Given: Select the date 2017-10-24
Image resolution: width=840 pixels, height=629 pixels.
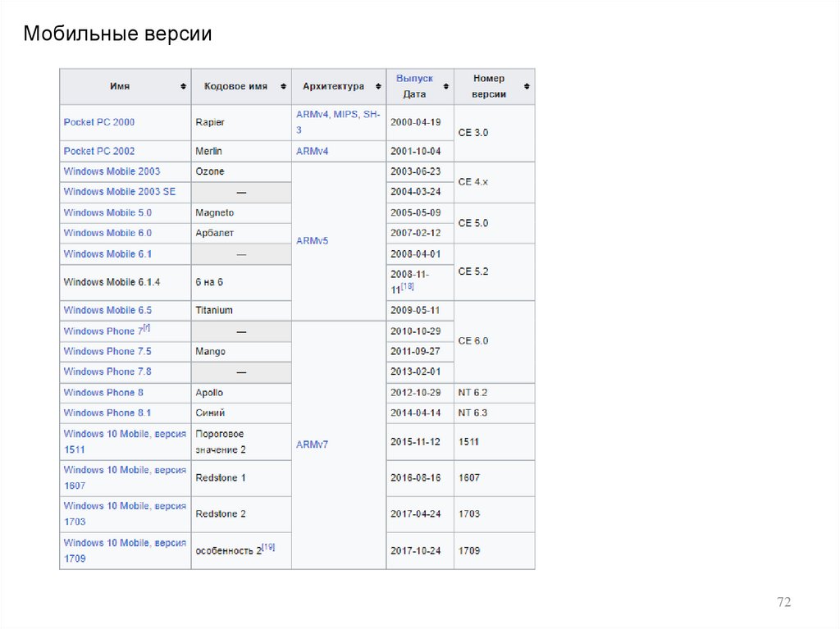Looking at the screenshot, I should click(416, 550).
